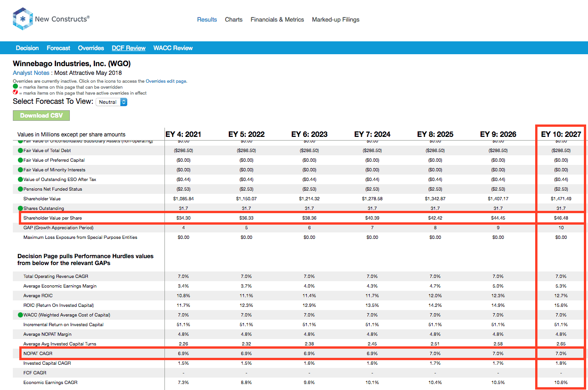This screenshot has height=390, width=588.
Task: Click the Average ROIC row label
Action: [38, 296]
